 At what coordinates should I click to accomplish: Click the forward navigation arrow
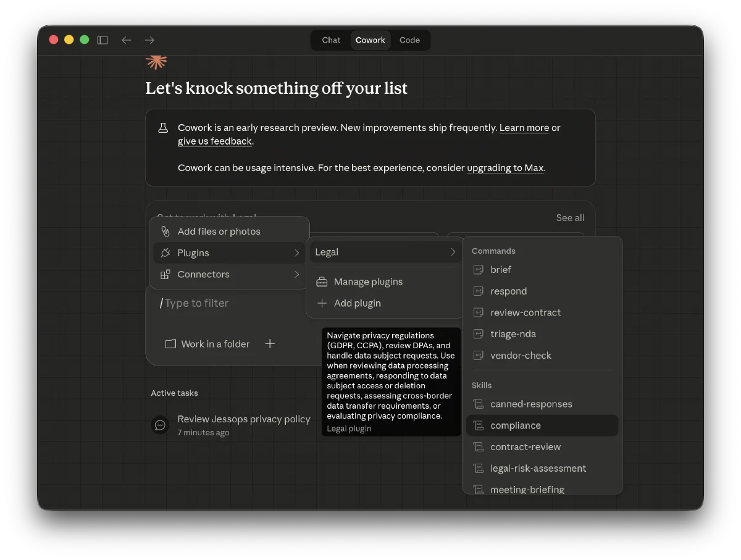click(x=149, y=40)
